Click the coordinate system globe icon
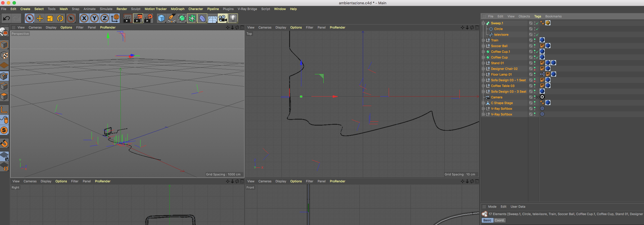This screenshot has height=225, width=644. click(x=115, y=19)
